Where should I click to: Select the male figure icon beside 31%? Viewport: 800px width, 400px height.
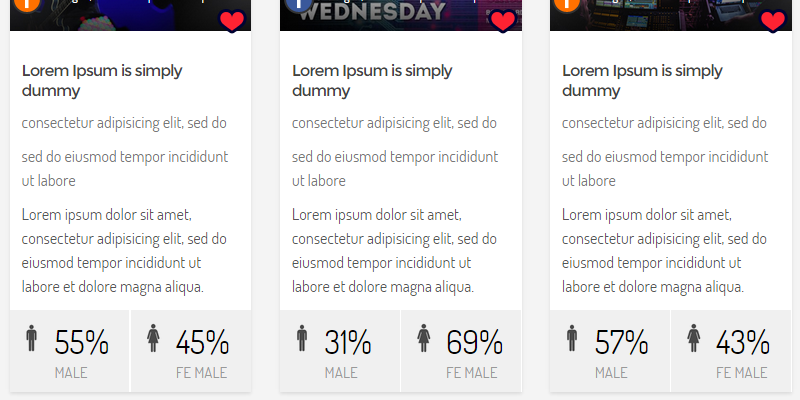tap(302, 338)
